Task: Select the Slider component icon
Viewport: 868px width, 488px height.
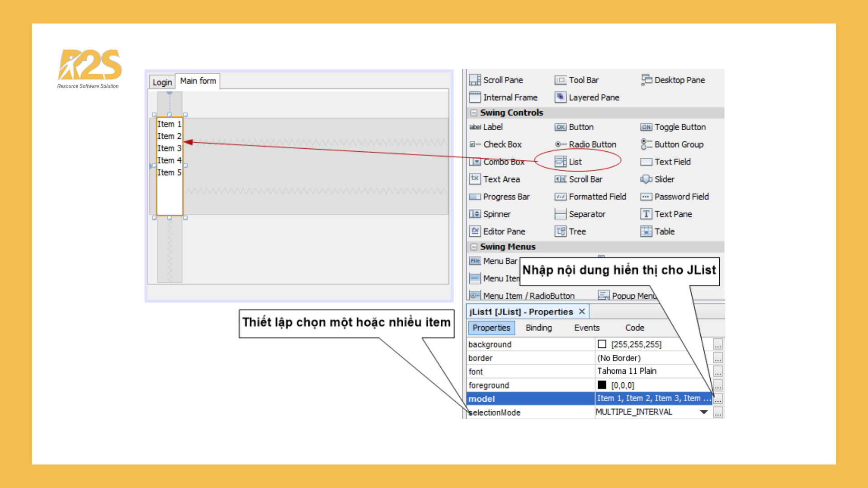Action: point(646,179)
